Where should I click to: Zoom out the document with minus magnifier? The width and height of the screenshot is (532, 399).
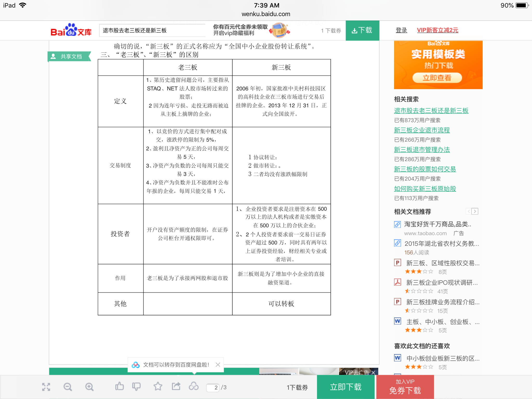[x=68, y=387]
